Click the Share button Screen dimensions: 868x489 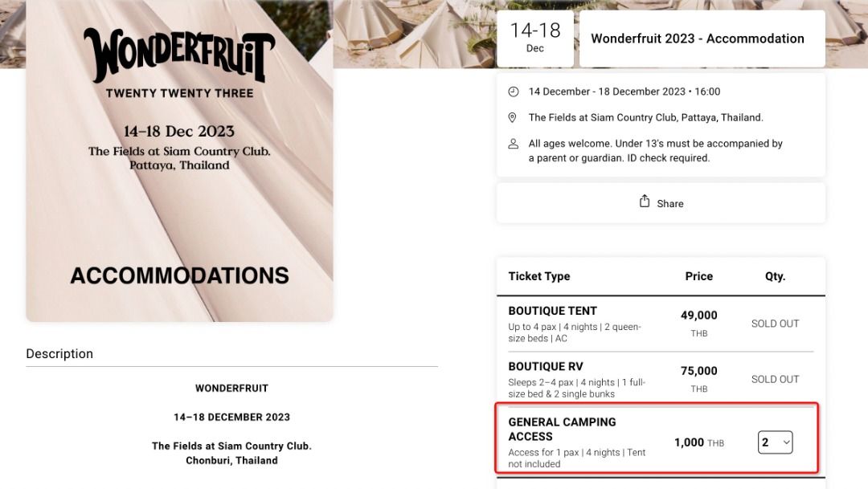pyautogui.click(x=661, y=203)
